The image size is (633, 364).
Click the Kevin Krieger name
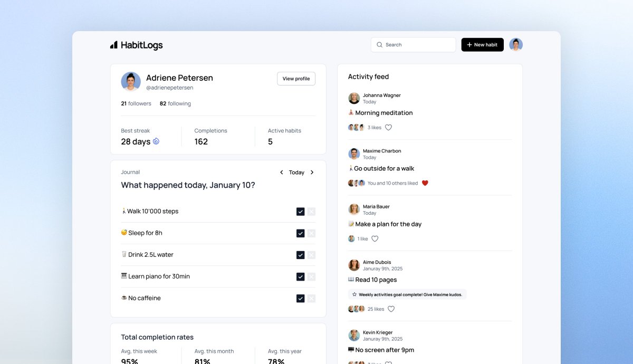tap(378, 332)
